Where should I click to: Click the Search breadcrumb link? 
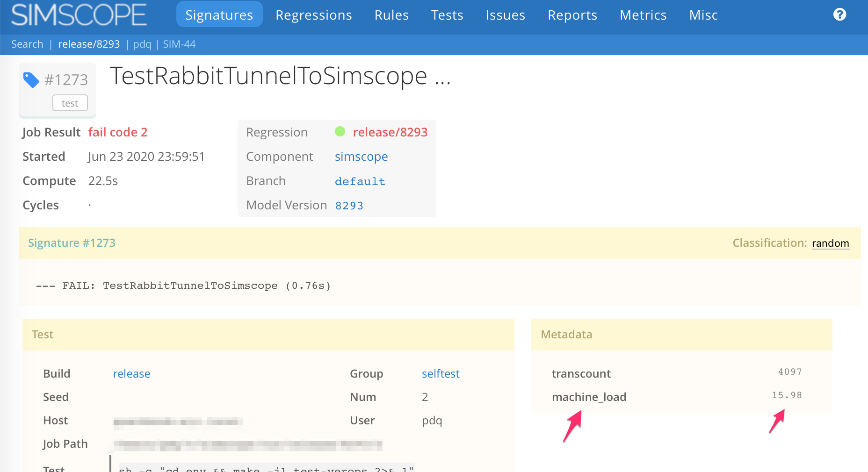(x=27, y=44)
